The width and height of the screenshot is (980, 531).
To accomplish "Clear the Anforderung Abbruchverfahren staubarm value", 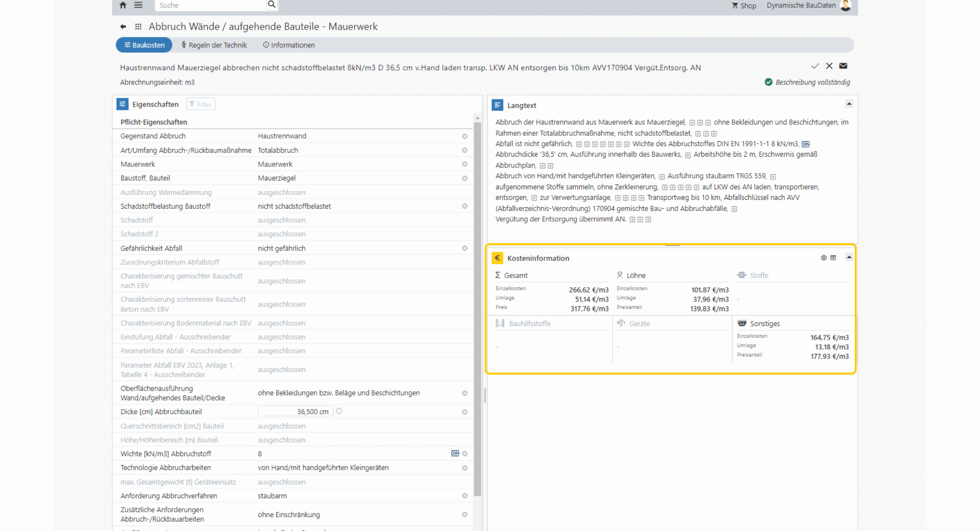I will coord(464,496).
